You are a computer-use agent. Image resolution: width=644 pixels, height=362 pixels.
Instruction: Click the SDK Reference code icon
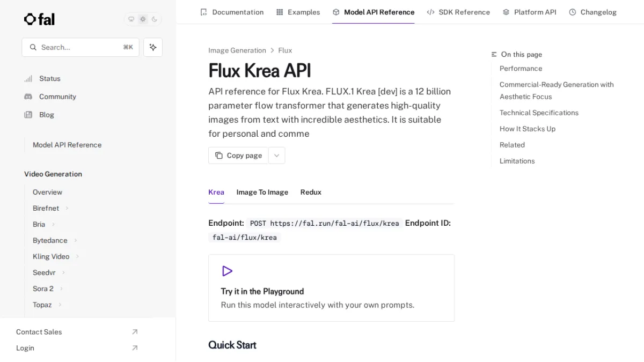click(430, 12)
